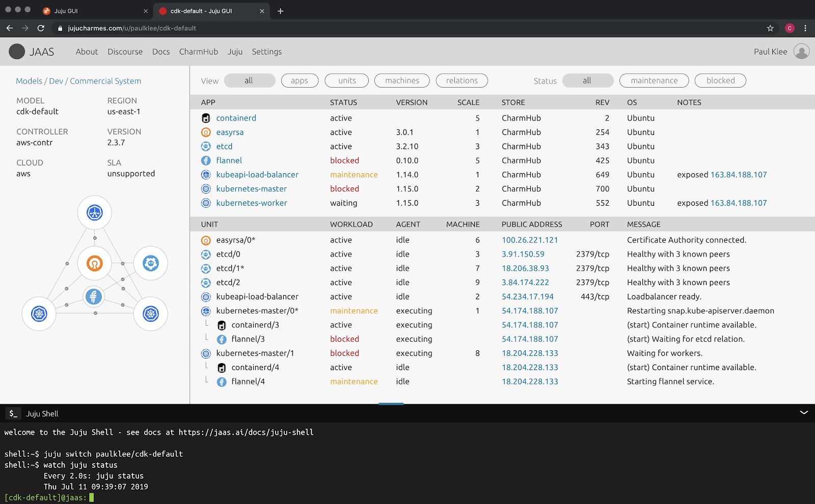
Task: Click the containerd app icon in table
Action: (x=206, y=118)
